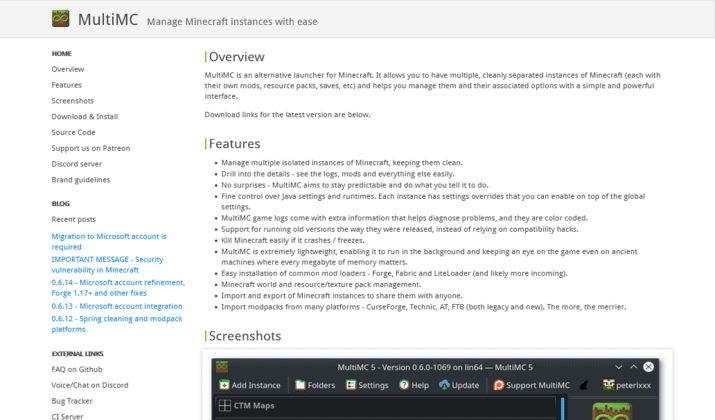
Task: Click the up chevron in screenshot titlebar
Action: 633,367
